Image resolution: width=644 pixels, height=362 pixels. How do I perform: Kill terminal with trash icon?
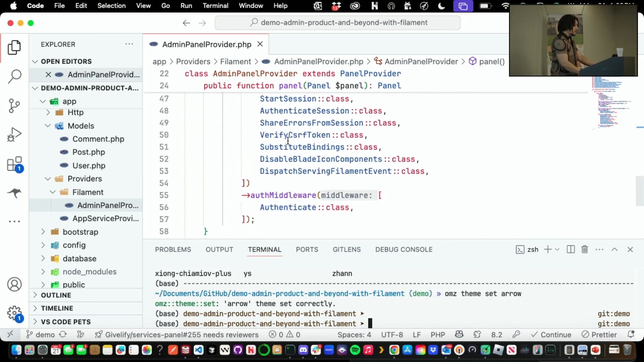585,249
